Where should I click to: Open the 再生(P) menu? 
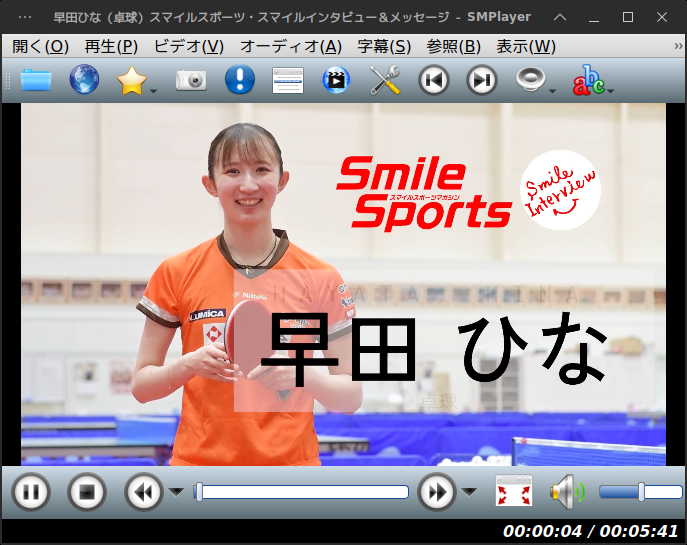(x=111, y=46)
